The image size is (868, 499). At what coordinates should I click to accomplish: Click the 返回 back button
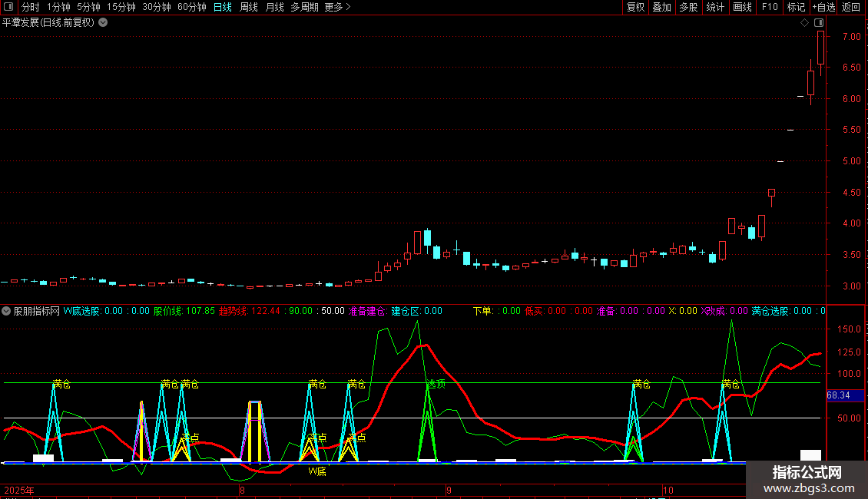point(851,7)
